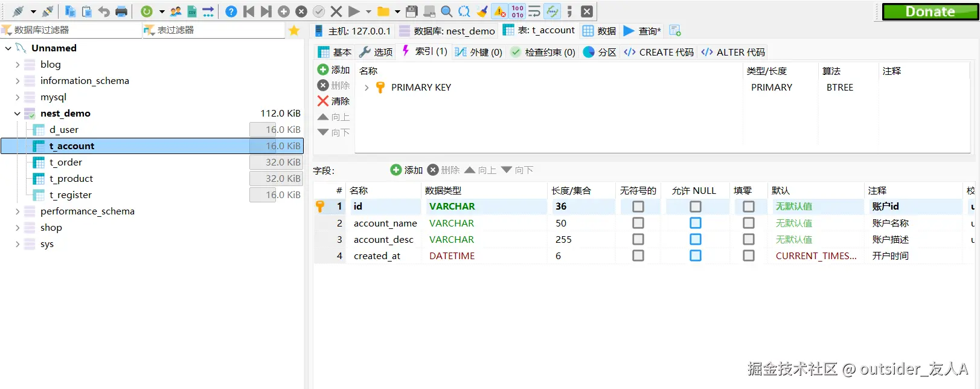Click 删除 button next to 字段 label
980x389 pixels.
(444, 170)
